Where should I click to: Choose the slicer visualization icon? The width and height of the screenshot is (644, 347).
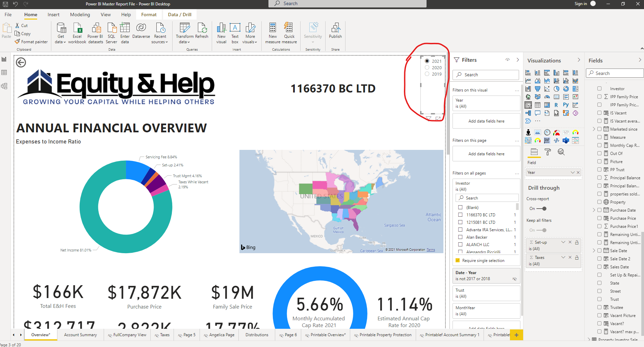(528, 105)
